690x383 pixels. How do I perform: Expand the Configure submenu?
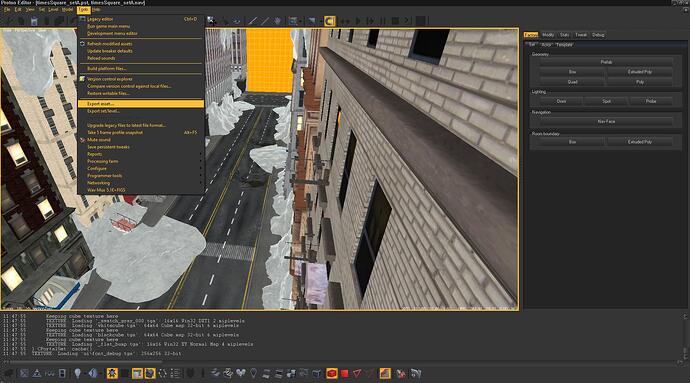tap(141, 169)
